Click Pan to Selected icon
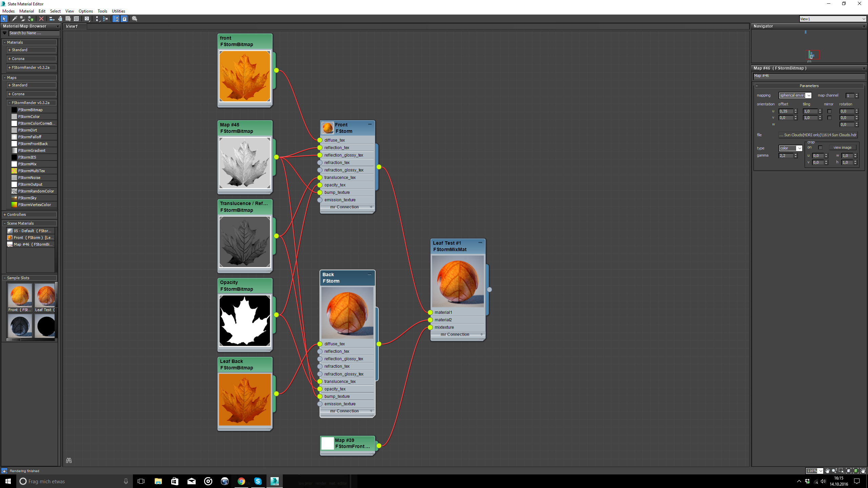The width and height of the screenshot is (868, 488). [863, 471]
